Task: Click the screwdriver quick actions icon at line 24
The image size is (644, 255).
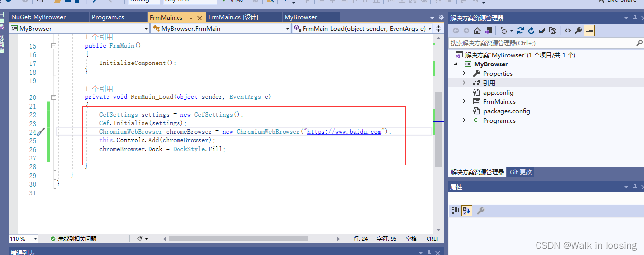Action: [x=41, y=132]
